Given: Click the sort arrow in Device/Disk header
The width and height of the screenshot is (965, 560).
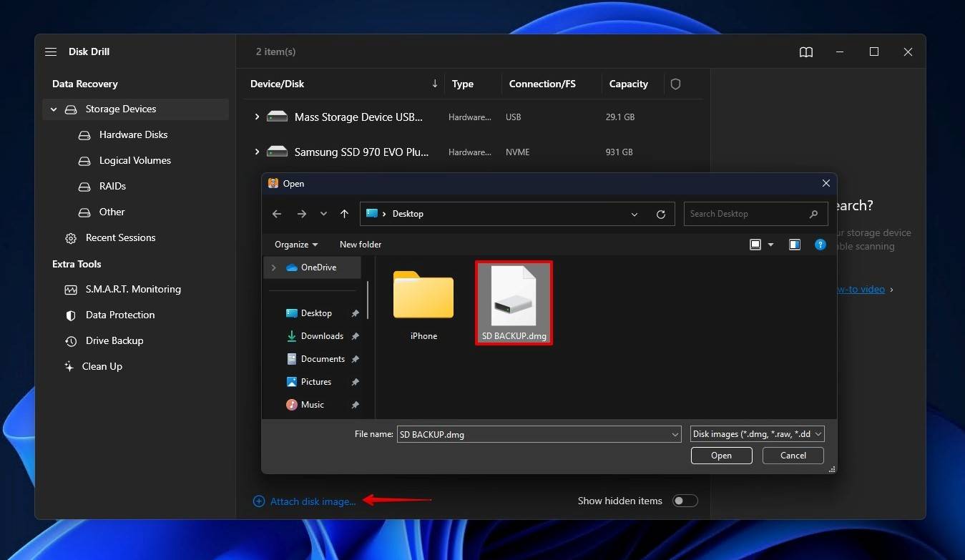Looking at the screenshot, I should pyautogui.click(x=434, y=84).
